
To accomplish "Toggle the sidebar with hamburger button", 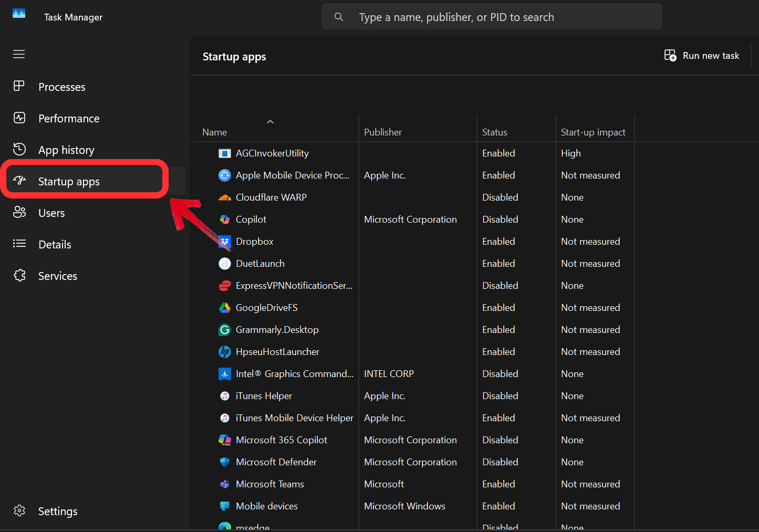I will click(x=19, y=54).
